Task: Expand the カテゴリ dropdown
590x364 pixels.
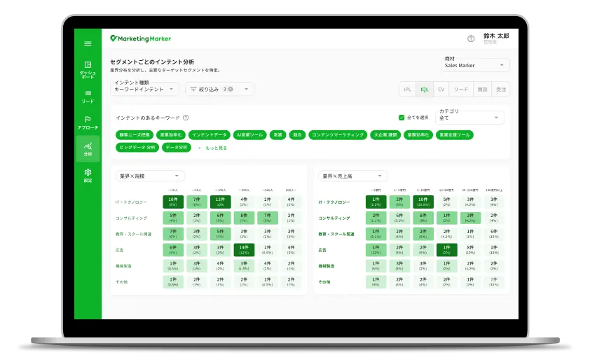Action: click(x=471, y=118)
